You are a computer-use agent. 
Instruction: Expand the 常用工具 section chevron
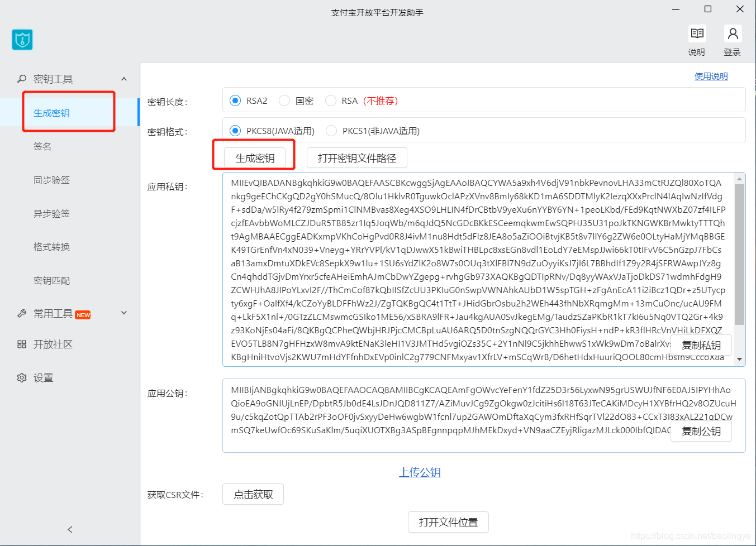pyautogui.click(x=123, y=314)
